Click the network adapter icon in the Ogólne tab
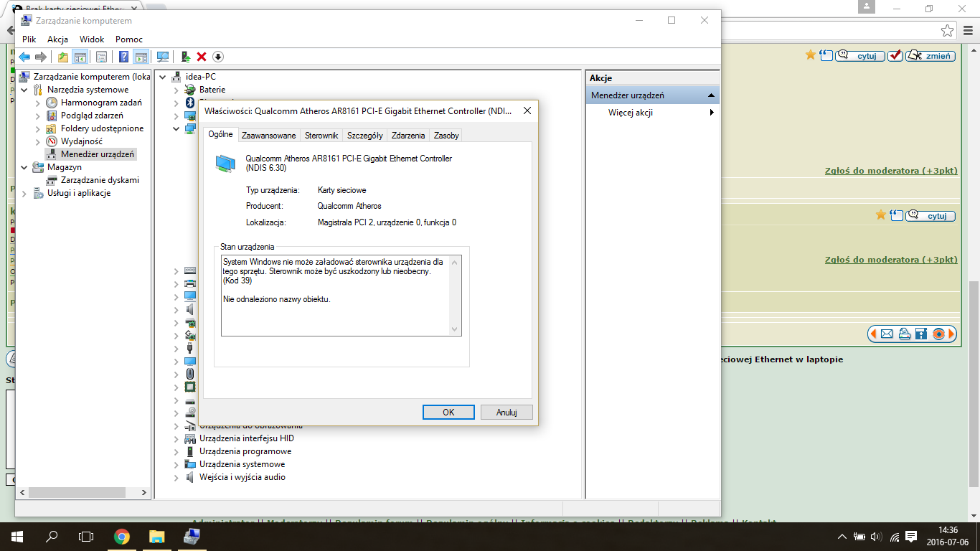This screenshot has width=980, height=551. coord(225,164)
